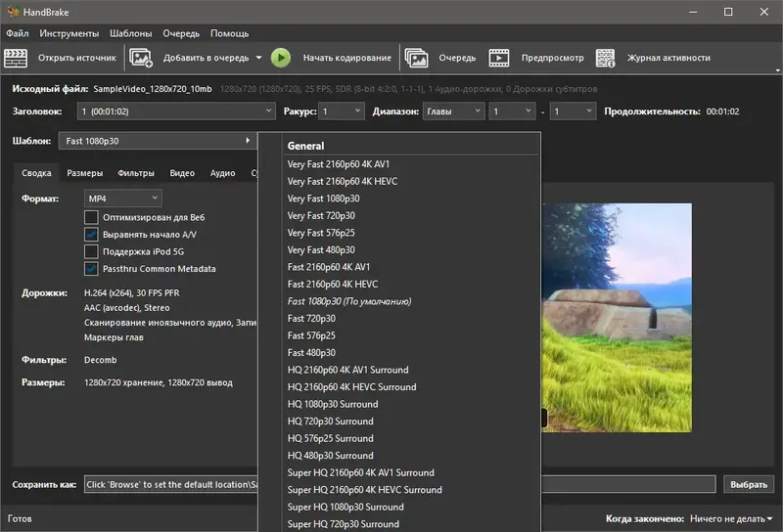Select preset 'Very Fast 576p25'
Image resolution: width=783 pixels, height=532 pixels.
click(321, 233)
